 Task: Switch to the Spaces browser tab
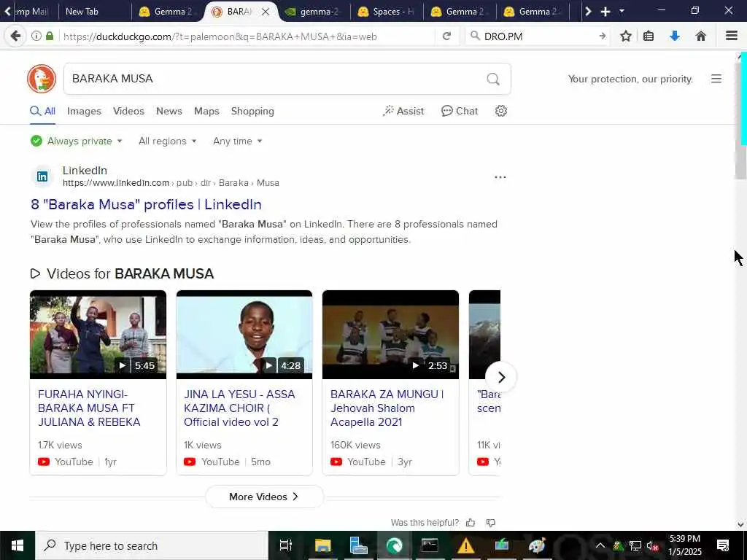387,12
